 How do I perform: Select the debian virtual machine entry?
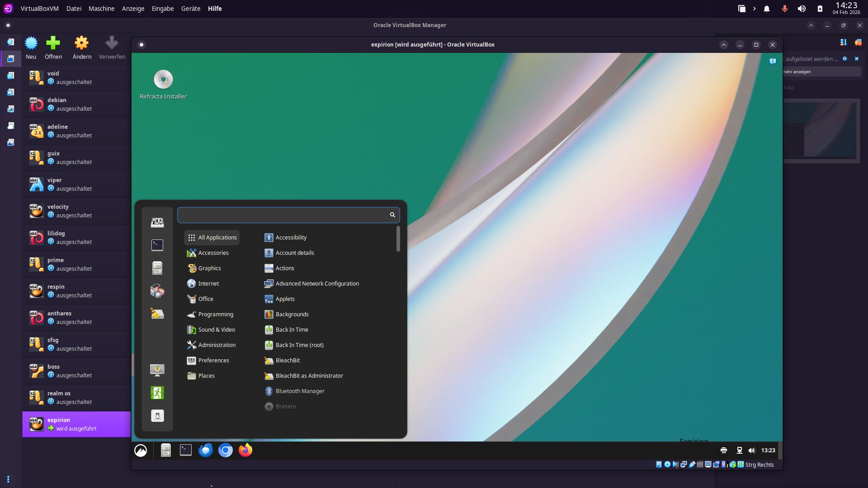point(76,104)
